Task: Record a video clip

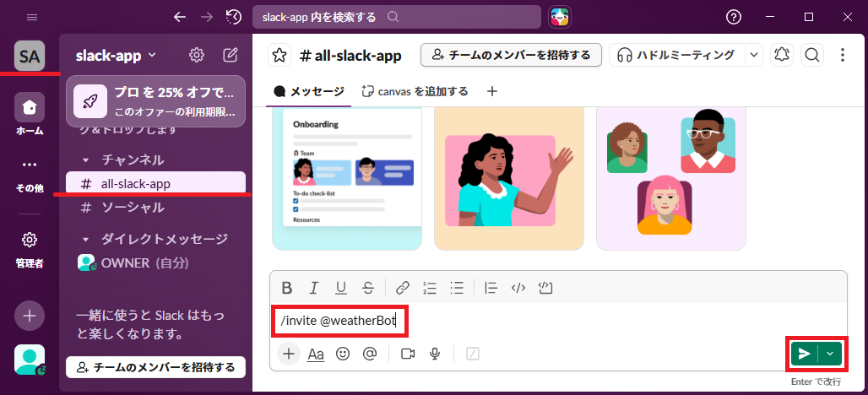Action: pos(408,354)
